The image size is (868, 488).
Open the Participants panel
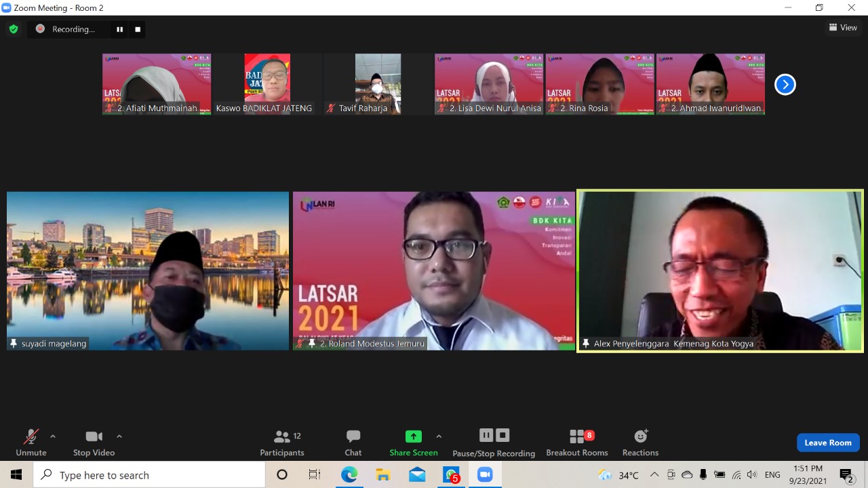pyautogui.click(x=282, y=443)
